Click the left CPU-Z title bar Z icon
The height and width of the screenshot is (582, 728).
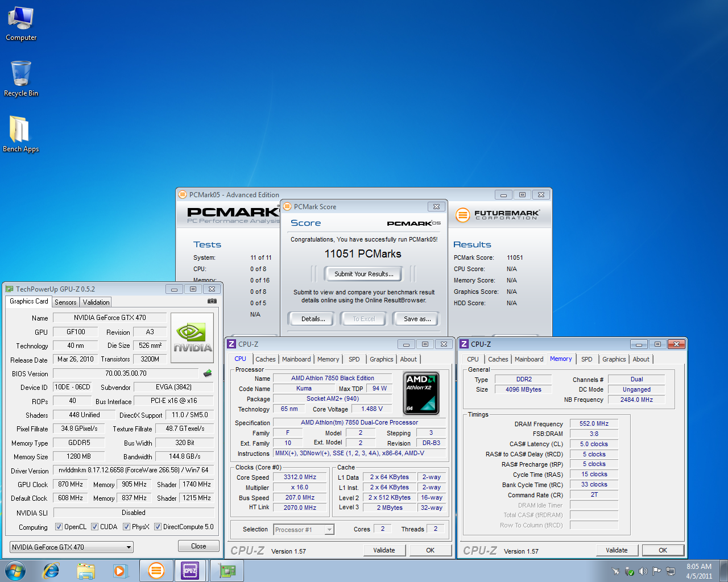[231, 344]
